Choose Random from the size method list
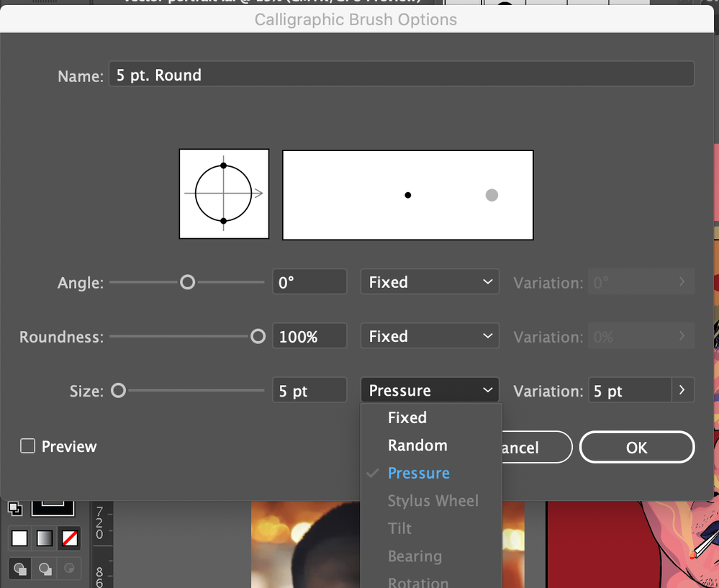This screenshot has height=588, width=719. pos(417,445)
